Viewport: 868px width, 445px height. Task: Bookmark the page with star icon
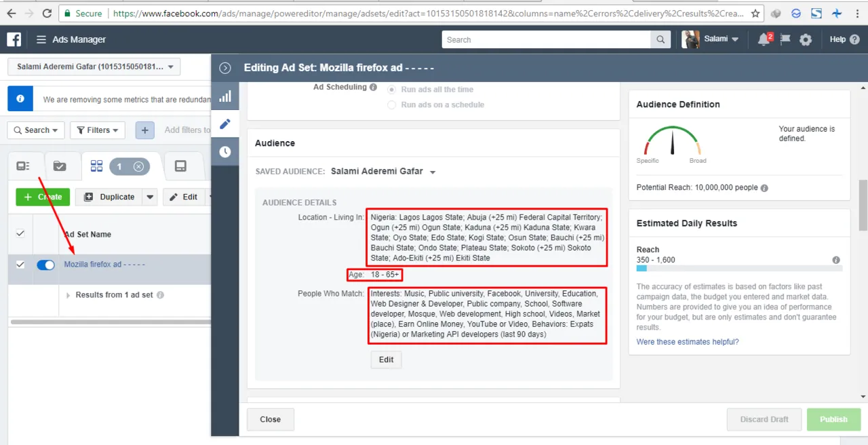point(756,13)
